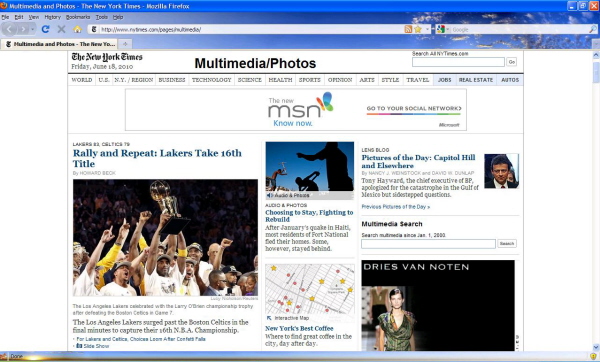Screen dimensions: 600x362
Task: Go to the WORLD section
Action: point(82,80)
